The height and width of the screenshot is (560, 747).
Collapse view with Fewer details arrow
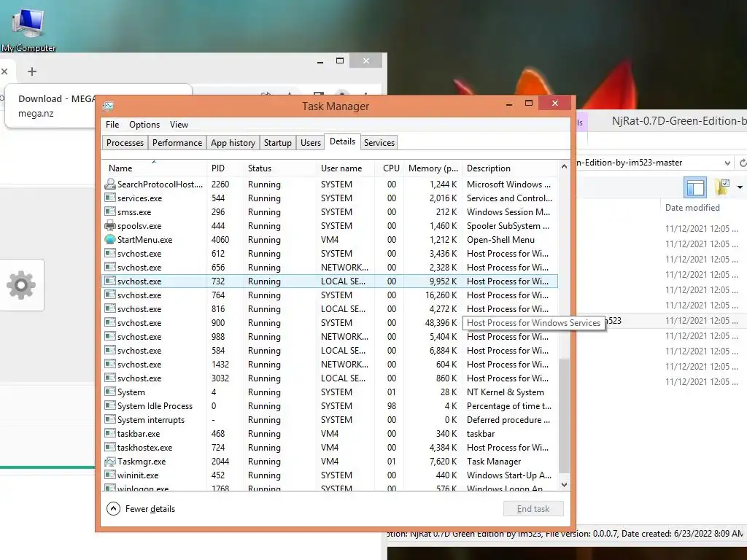(113, 508)
